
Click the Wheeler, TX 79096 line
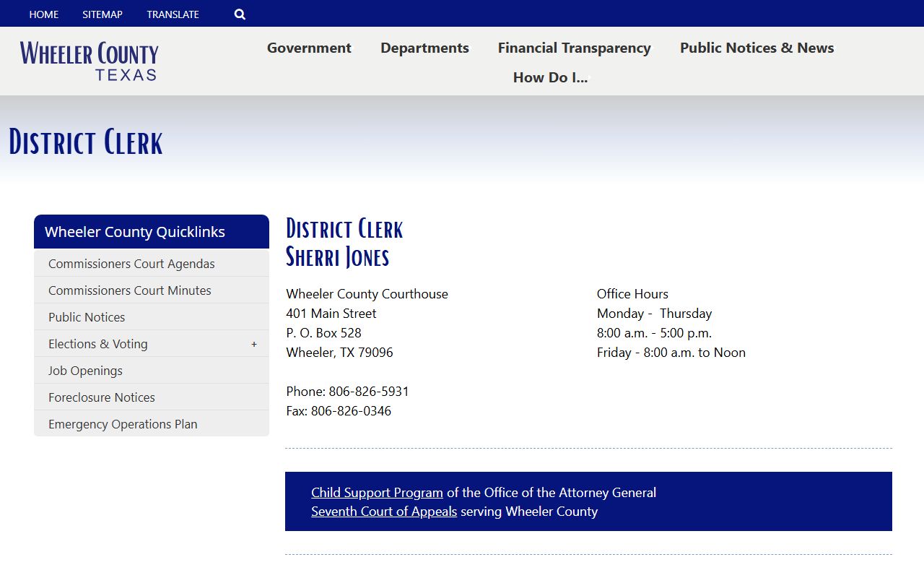[x=339, y=353]
